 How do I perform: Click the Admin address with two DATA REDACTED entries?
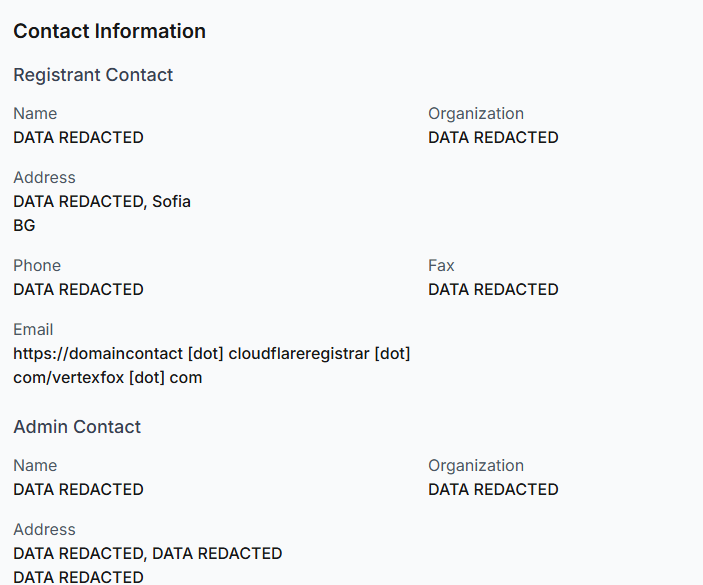point(147,553)
